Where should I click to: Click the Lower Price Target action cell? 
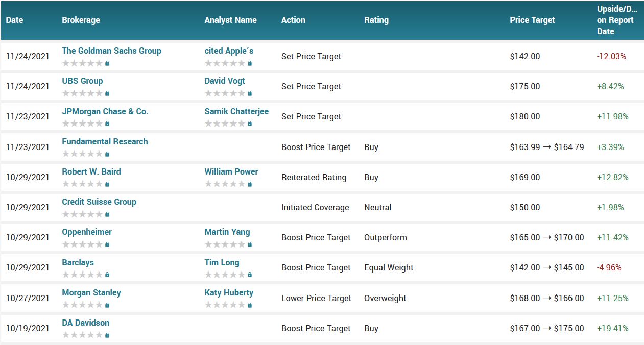click(x=316, y=298)
